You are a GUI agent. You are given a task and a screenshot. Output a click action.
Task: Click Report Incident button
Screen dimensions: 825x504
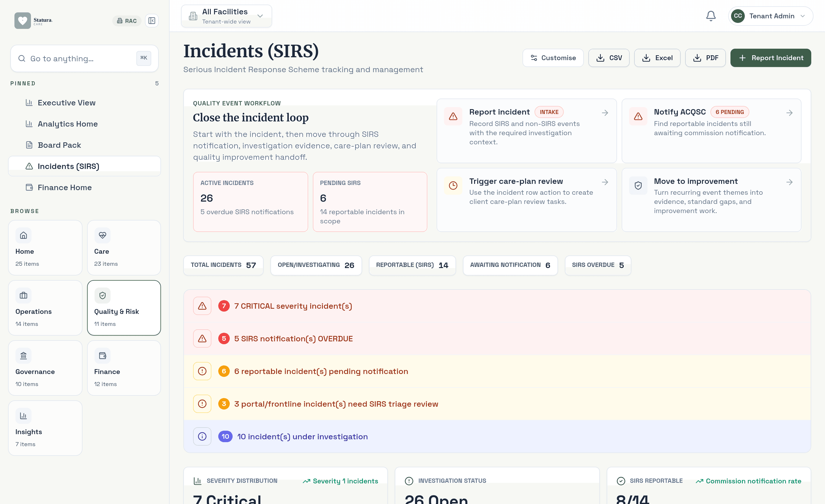tap(770, 58)
